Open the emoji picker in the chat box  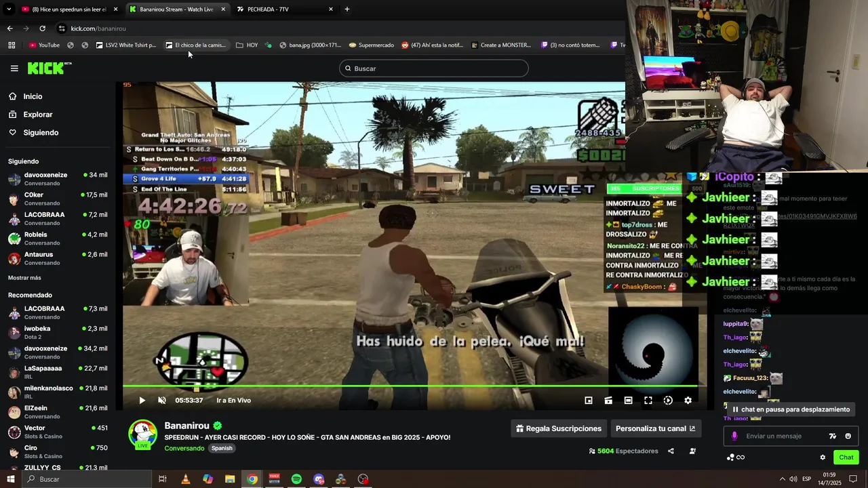[848, 436]
